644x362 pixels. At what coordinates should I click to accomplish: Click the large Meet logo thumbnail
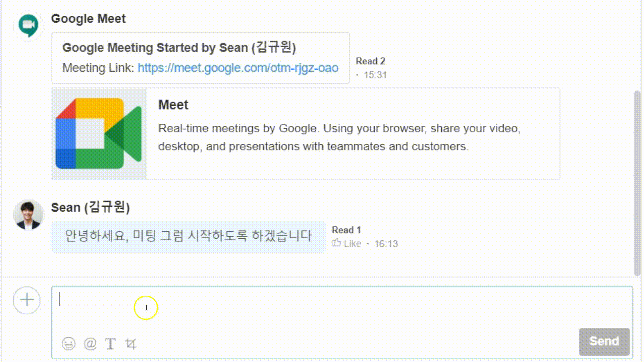pos(99,133)
